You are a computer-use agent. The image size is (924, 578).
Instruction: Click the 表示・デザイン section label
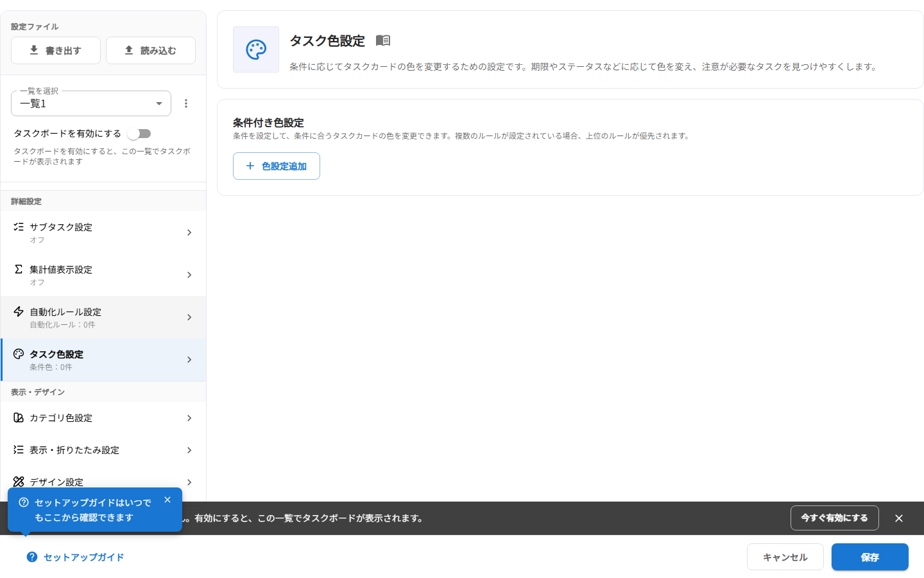38,392
